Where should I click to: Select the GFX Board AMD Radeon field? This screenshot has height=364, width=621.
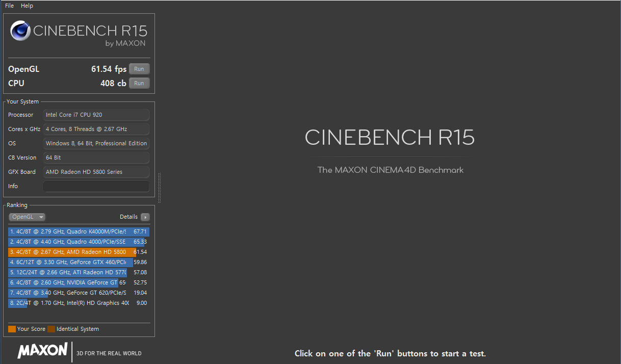point(96,172)
